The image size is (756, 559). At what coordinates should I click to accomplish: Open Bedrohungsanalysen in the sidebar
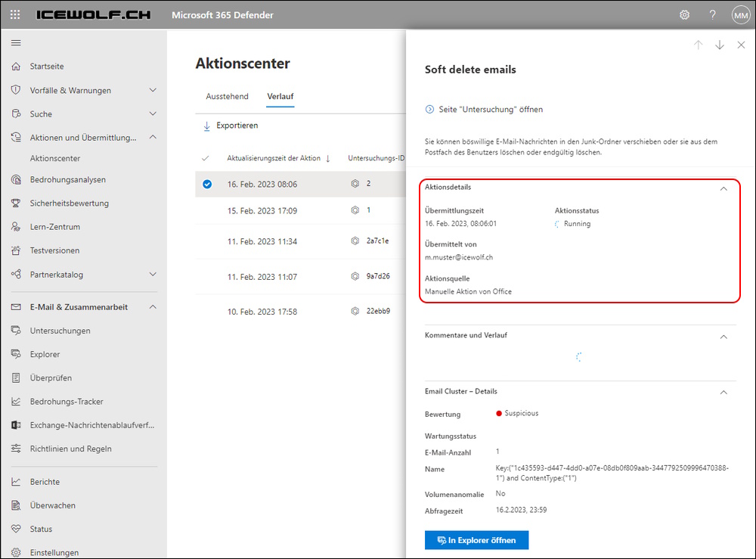[67, 179]
